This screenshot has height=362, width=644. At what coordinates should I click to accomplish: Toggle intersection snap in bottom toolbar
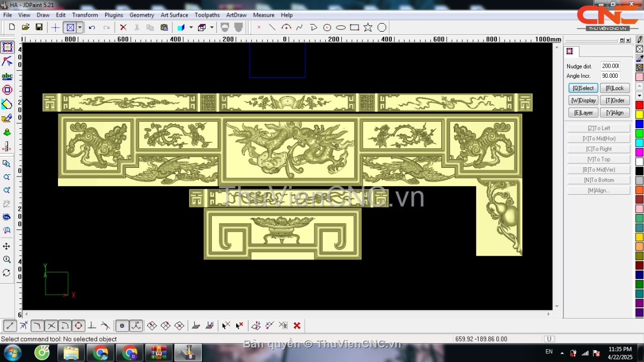[x=51, y=326]
